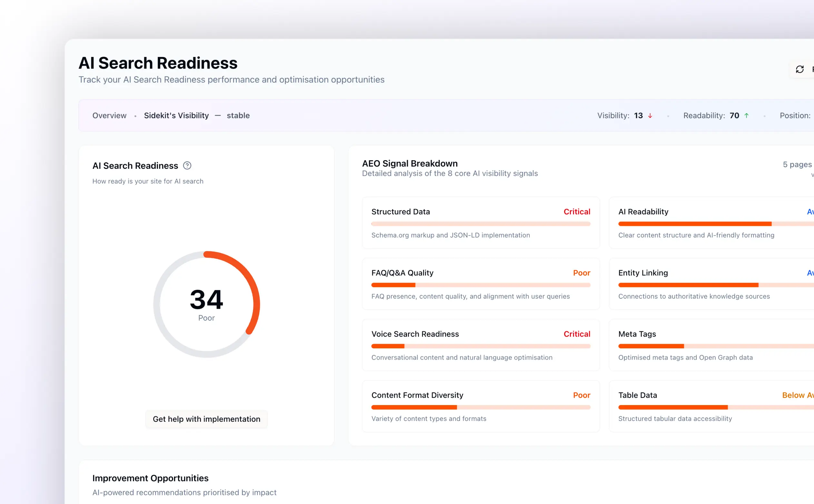Image resolution: width=814 pixels, height=504 pixels.
Task: Click the circular 34 Poor score gauge
Action: pos(206,304)
